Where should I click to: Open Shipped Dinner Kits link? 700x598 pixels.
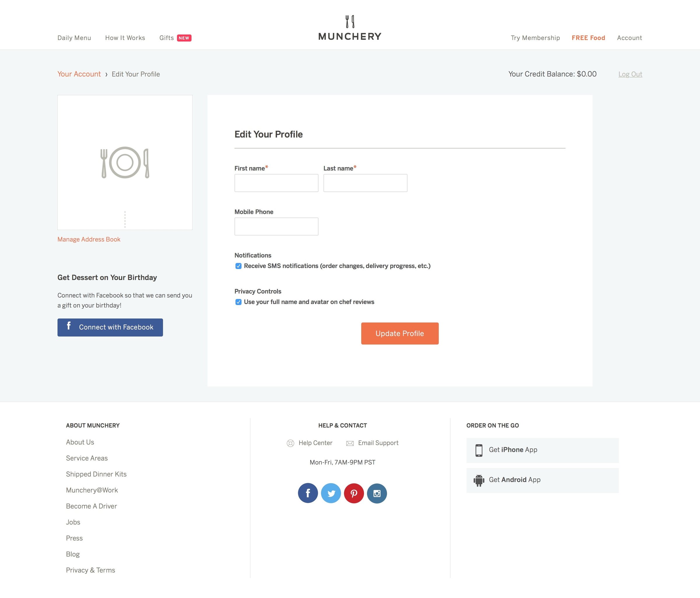click(96, 474)
